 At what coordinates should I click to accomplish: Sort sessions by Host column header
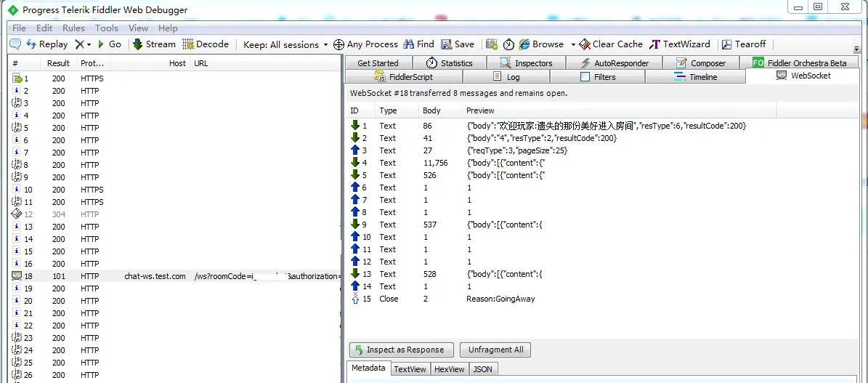[x=150, y=63]
